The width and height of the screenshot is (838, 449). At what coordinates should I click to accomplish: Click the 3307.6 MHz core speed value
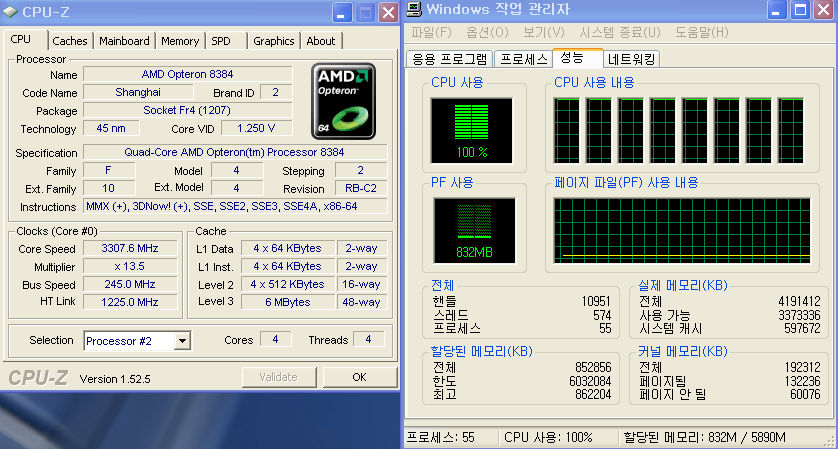tap(130, 248)
